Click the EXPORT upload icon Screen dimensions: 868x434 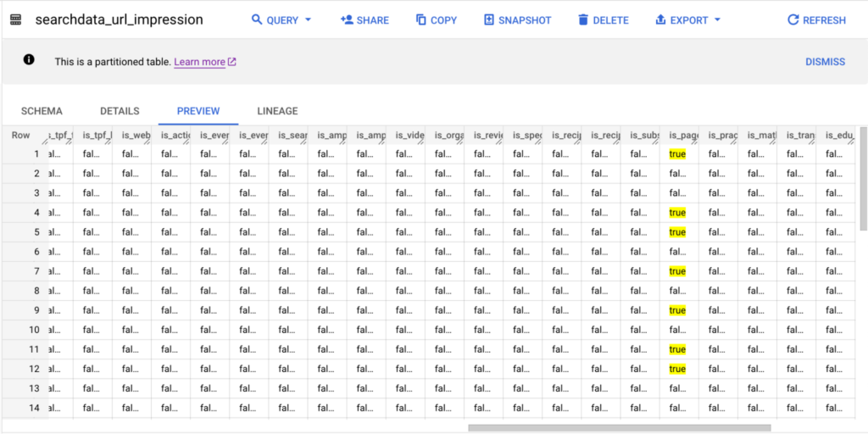tap(660, 20)
